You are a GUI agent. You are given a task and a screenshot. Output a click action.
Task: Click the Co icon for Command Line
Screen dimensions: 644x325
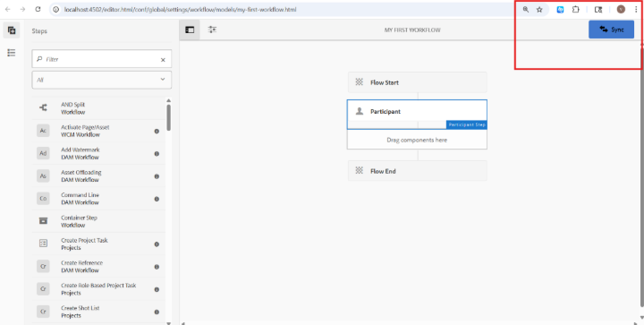pos(43,199)
